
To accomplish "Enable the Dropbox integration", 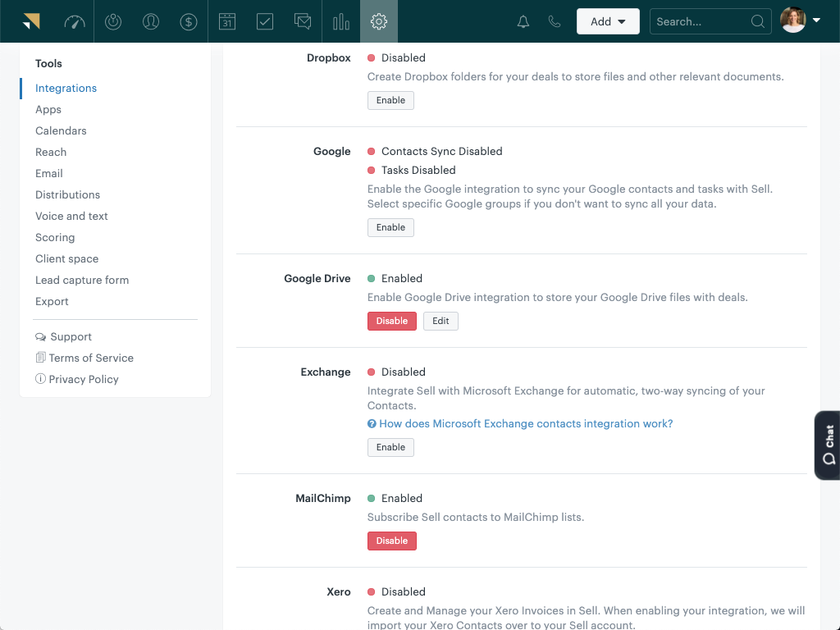I will pos(390,100).
